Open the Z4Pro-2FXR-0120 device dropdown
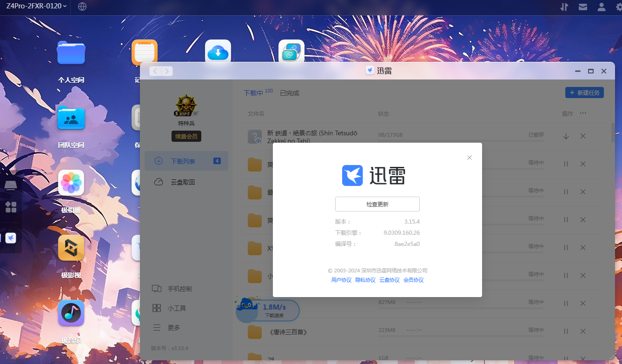Screen dimensions: 622x364 pos(33,7)
